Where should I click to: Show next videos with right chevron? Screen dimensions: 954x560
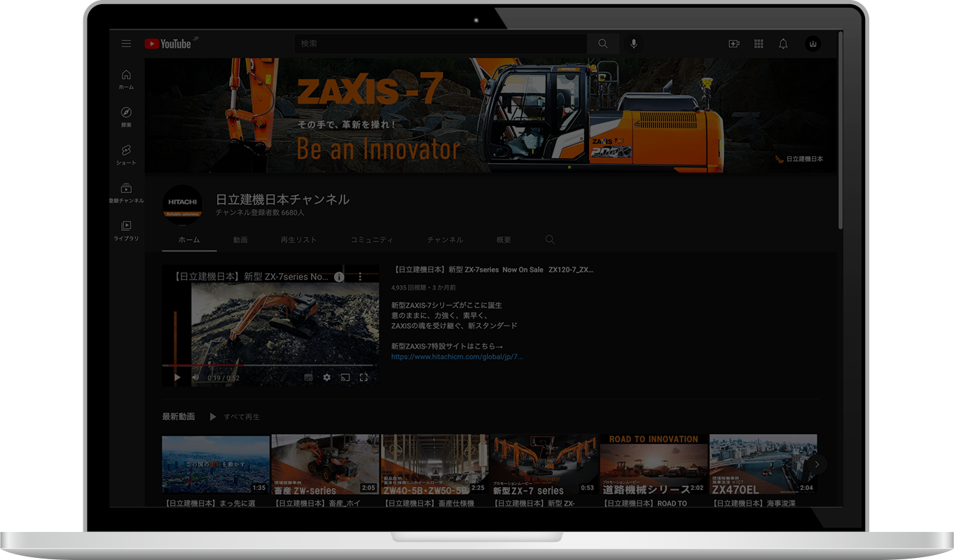(x=815, y=464)
